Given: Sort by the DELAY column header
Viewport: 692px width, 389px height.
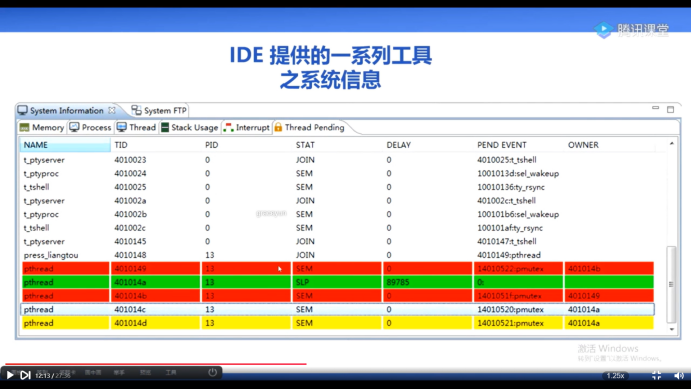Looking at the screenshot, I should coord(428,145).
